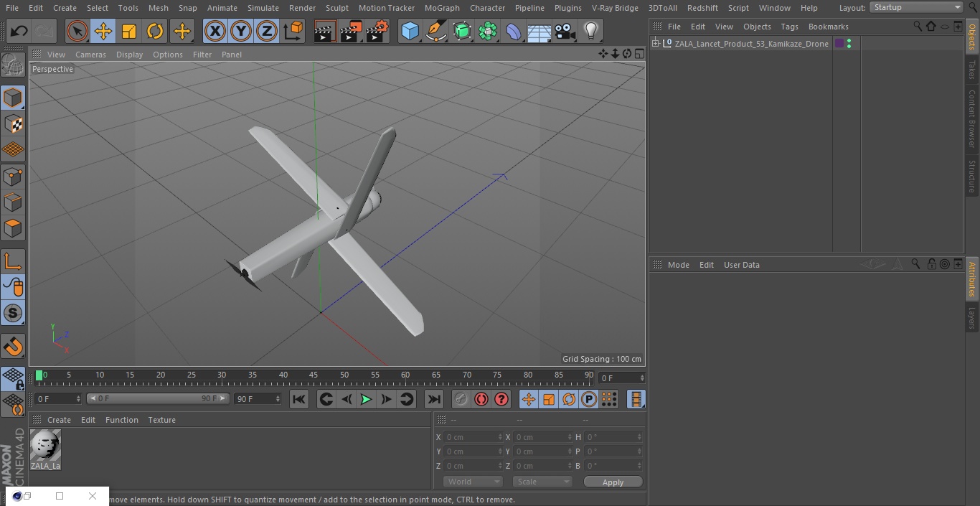Click the preview range slider bar
Viewport: 980px width, 506px height.
158,398
